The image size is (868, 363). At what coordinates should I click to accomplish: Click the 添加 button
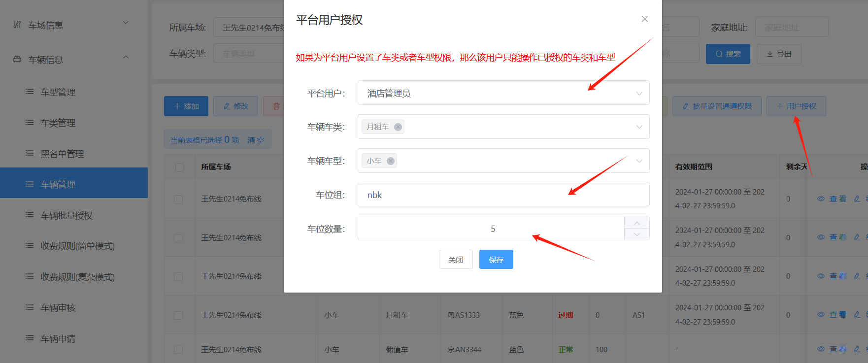coord(186,106)
